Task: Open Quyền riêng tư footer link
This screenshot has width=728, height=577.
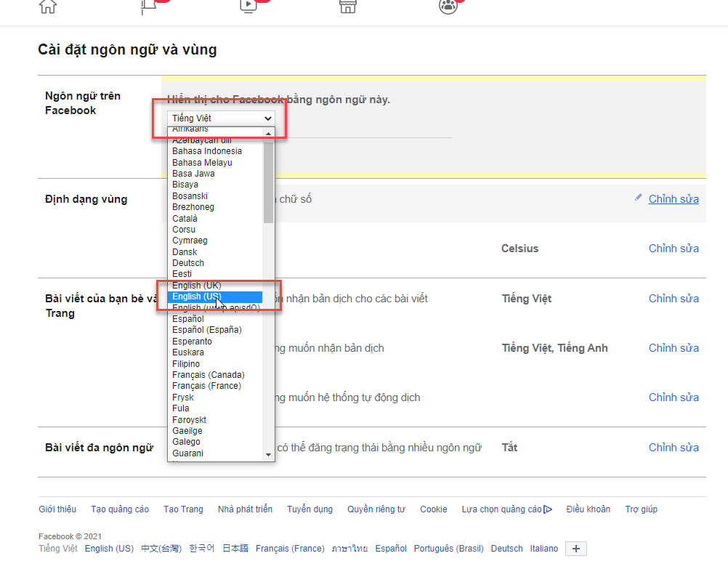Action: (376, 509)
